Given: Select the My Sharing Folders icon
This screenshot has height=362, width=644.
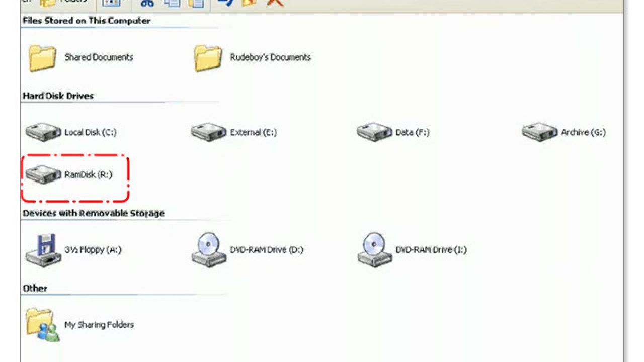Looking at the screenshot, I should [42, 325].
